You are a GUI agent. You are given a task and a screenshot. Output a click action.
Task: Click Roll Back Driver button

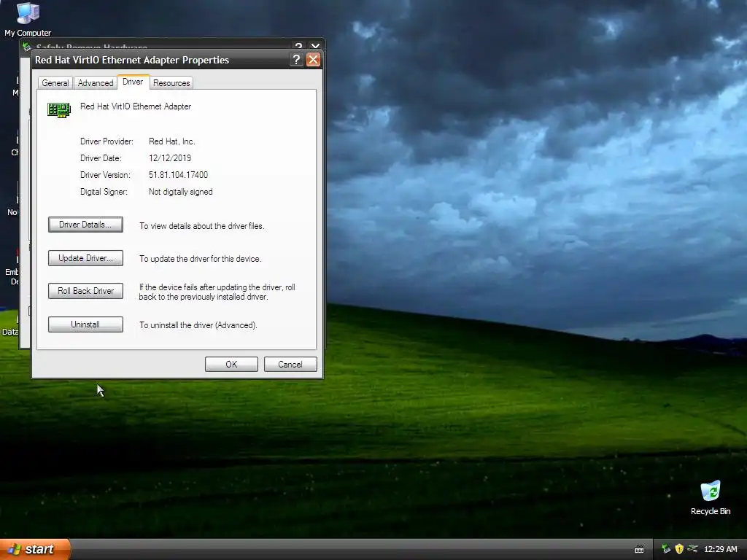point(85,291)
